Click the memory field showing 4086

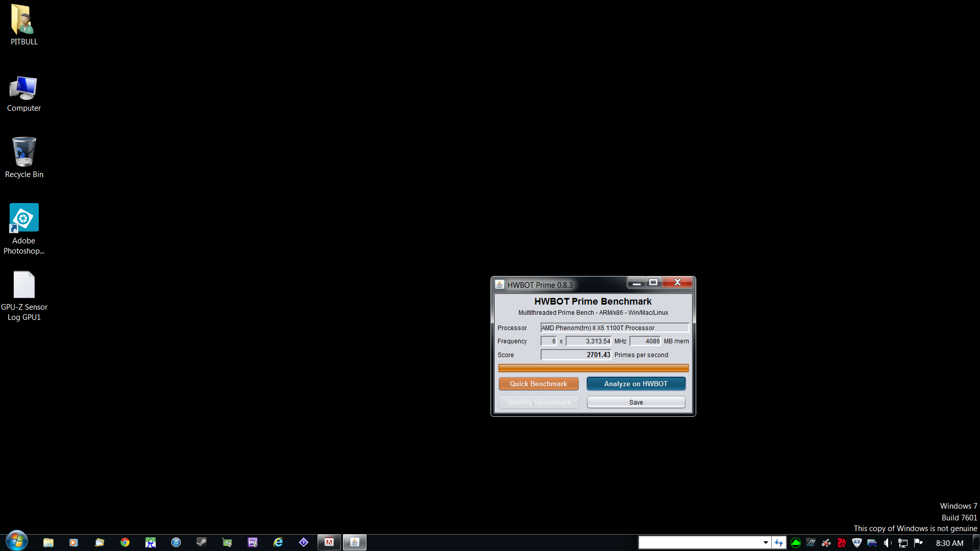click(645, 341)
